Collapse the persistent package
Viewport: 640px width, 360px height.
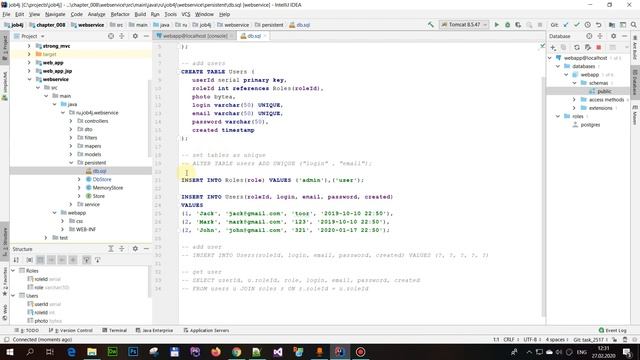71,162
